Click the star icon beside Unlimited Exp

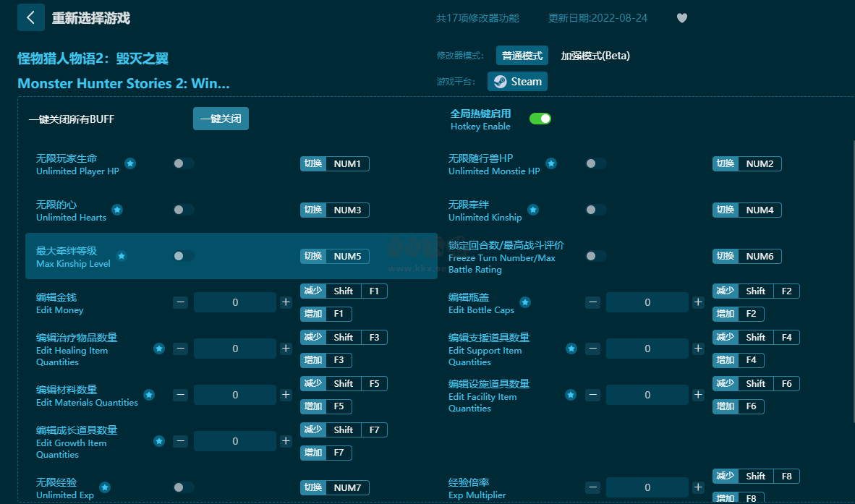point(105,488)
